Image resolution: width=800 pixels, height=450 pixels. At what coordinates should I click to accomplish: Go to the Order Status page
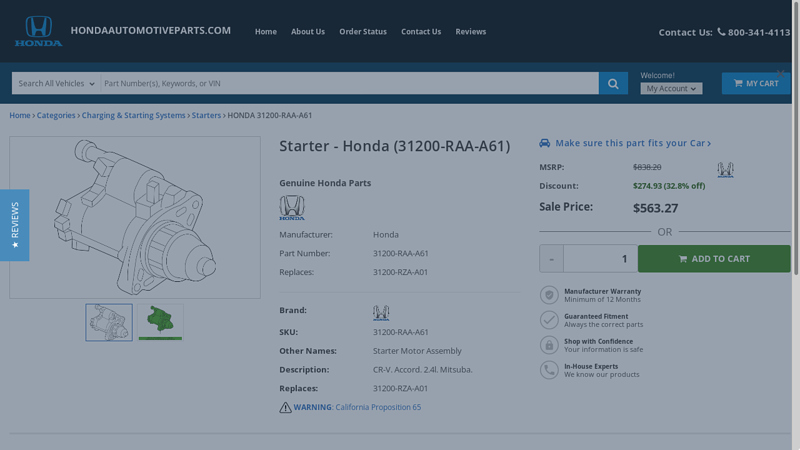pyautogui.click(x=363, y=32)
